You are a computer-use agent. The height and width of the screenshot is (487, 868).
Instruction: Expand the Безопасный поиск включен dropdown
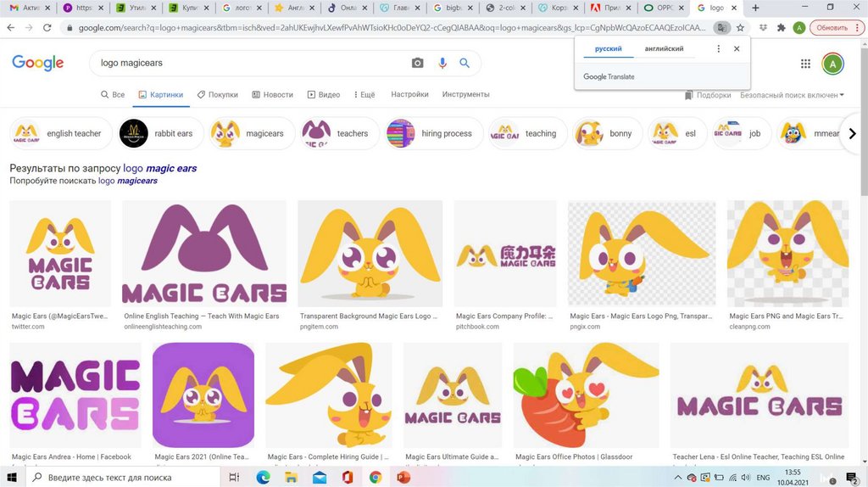coord(792,95)
